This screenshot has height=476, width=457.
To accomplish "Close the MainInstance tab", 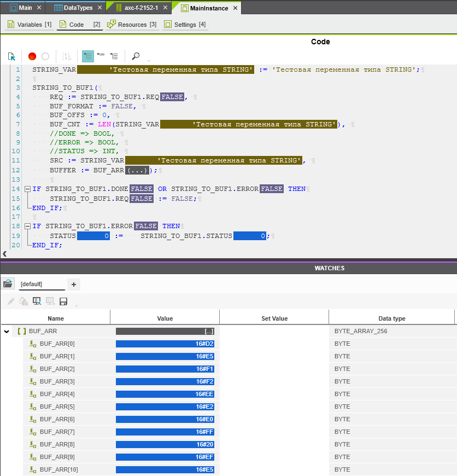I will (235, 8).
